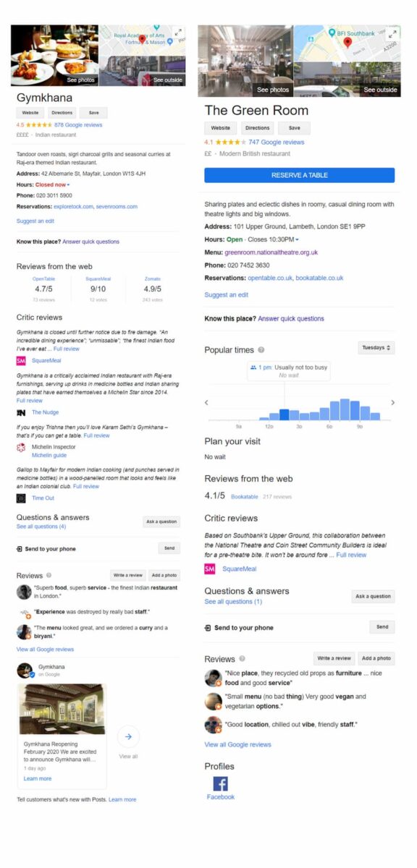Image resolution: width=417 pixels, height=868 pixels.
Task: Expand The Green Room map thumbnail
Action: pyautogui.click(x=393, y=33)
